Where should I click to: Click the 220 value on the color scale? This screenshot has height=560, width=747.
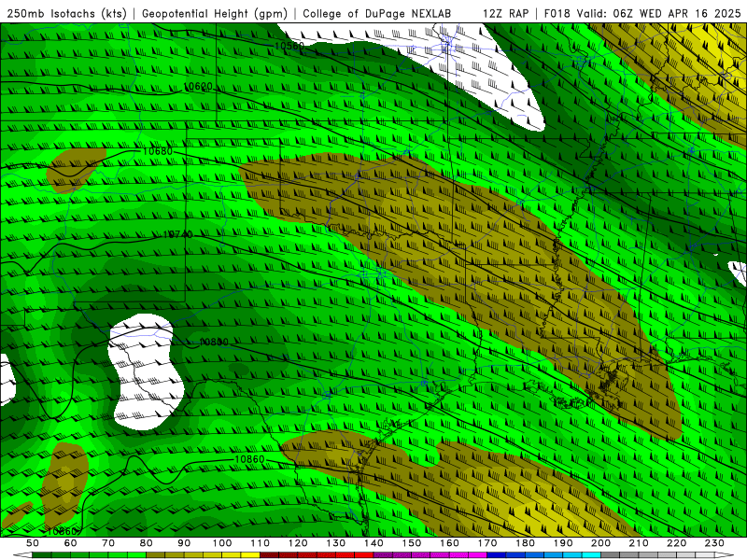click(x=676, y=543)
